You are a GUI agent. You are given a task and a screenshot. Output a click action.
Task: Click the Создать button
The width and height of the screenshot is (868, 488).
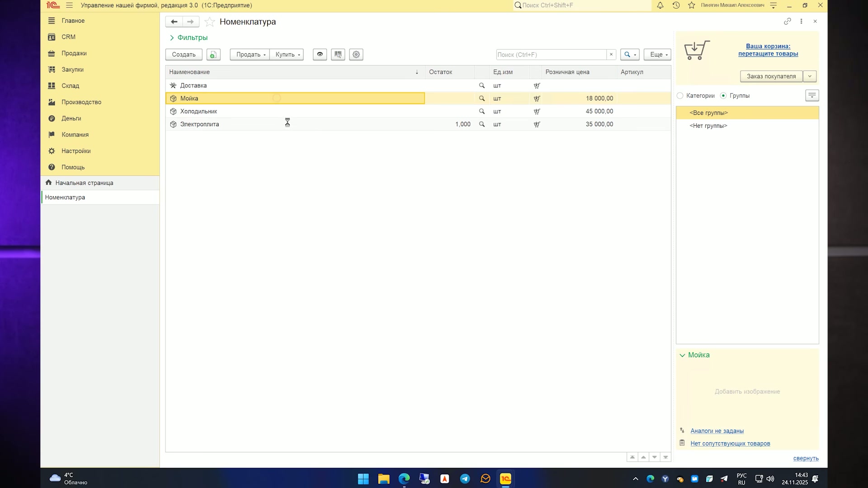coord(184,55)
